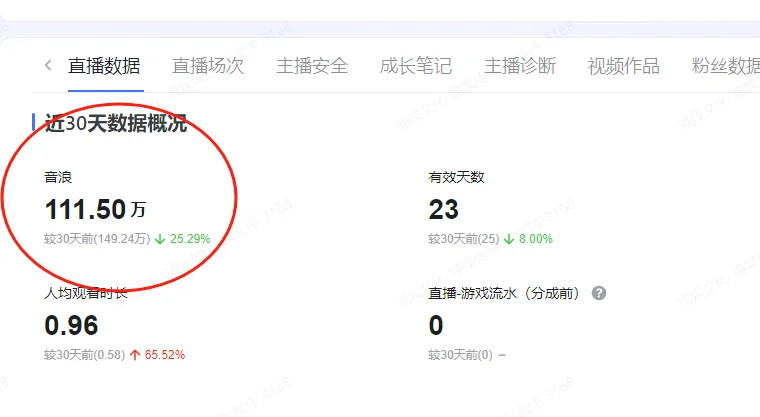Click the 较30天前(0) comparison text
This screenshot has width=760, height=417.
(460, 354)
